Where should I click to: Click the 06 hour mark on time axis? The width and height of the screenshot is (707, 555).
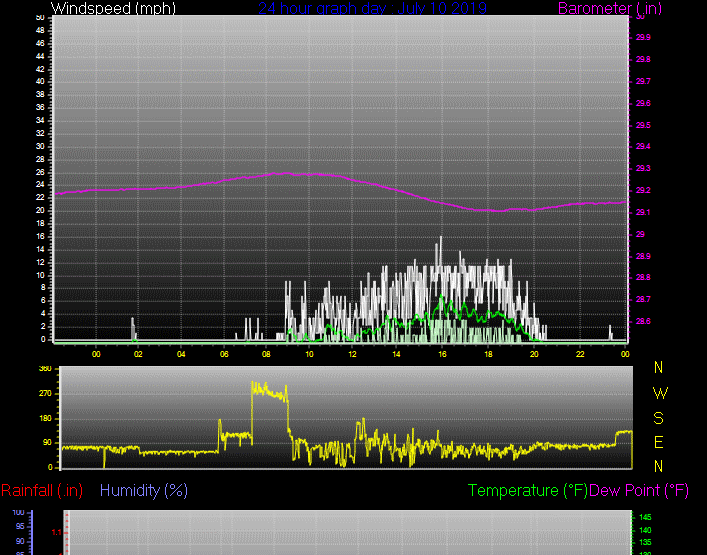pyautogui.click(x=224, y=354)
